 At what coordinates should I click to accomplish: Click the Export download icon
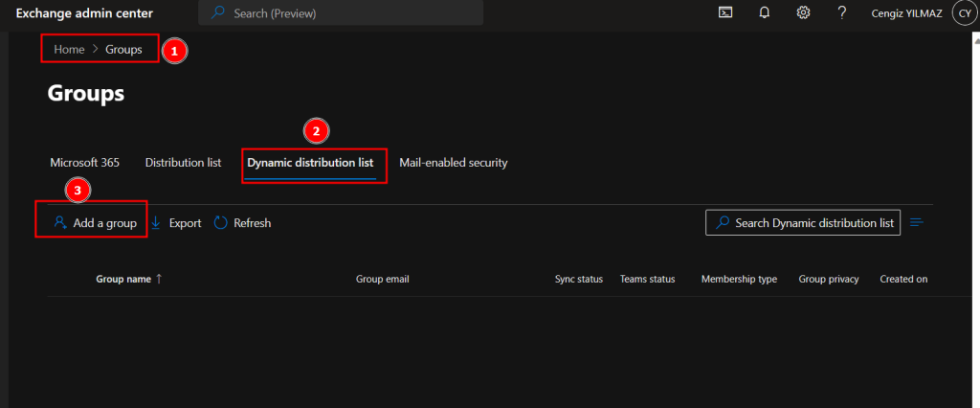pos(156,223)
